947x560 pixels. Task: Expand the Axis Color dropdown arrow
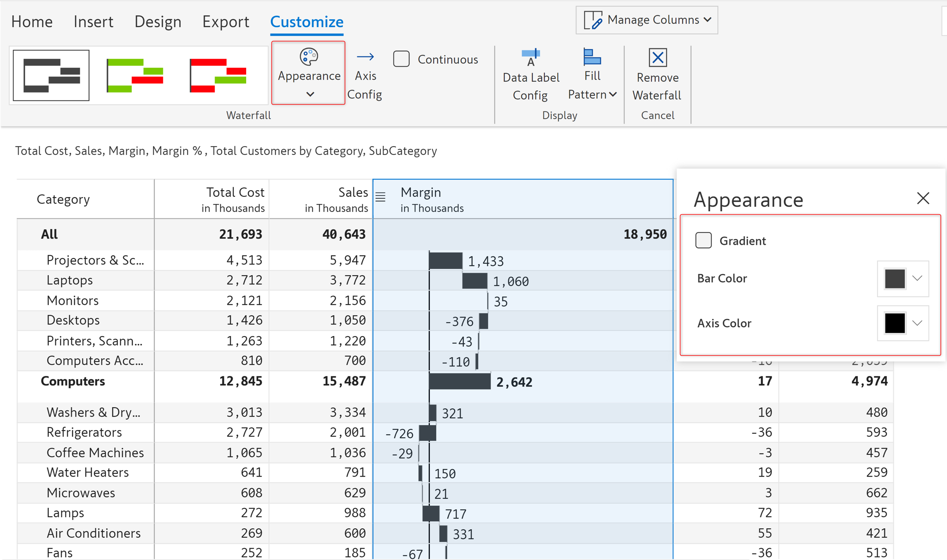point(917,323)
